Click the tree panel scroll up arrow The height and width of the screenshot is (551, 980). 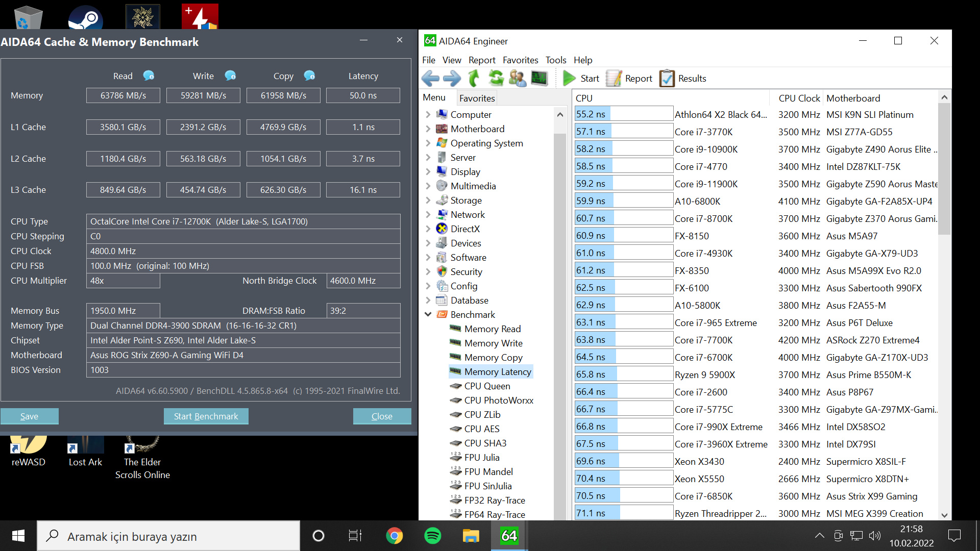coord(560,114)
